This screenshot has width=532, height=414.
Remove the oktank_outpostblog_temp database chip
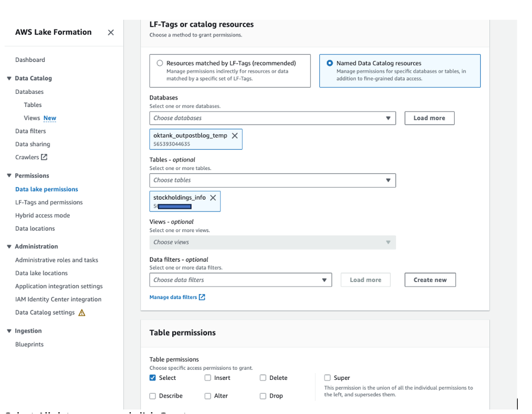tap(235, 136)
